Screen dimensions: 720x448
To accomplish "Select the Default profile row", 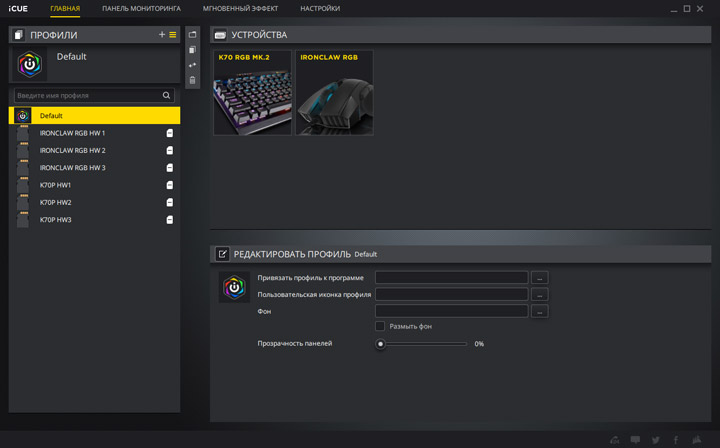I will 95,116.
